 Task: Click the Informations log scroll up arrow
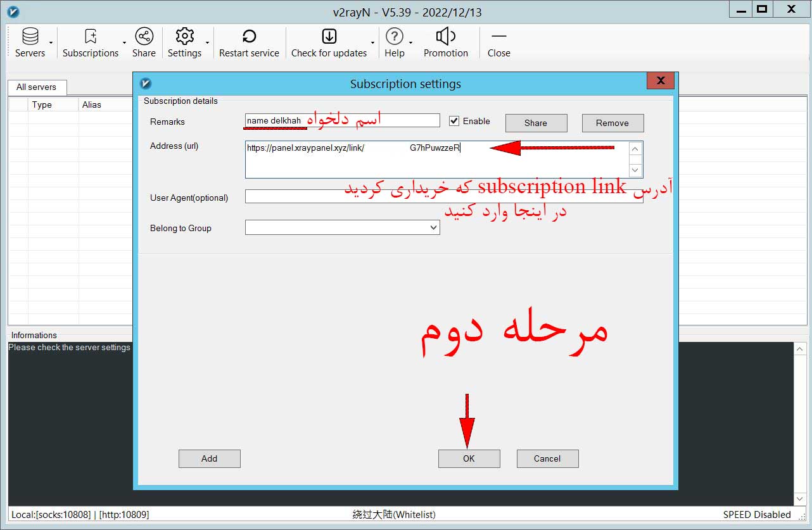click(800, 349)
